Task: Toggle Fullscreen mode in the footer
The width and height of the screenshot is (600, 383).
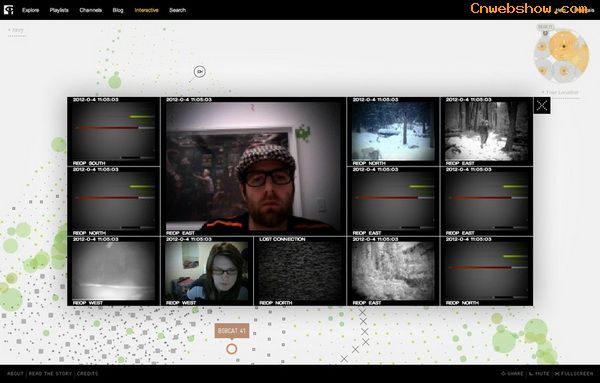Action: 574,373
